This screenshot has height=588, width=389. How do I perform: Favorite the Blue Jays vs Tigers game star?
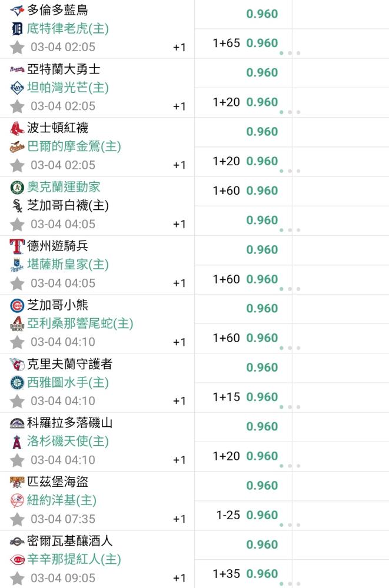coord(17,48)
